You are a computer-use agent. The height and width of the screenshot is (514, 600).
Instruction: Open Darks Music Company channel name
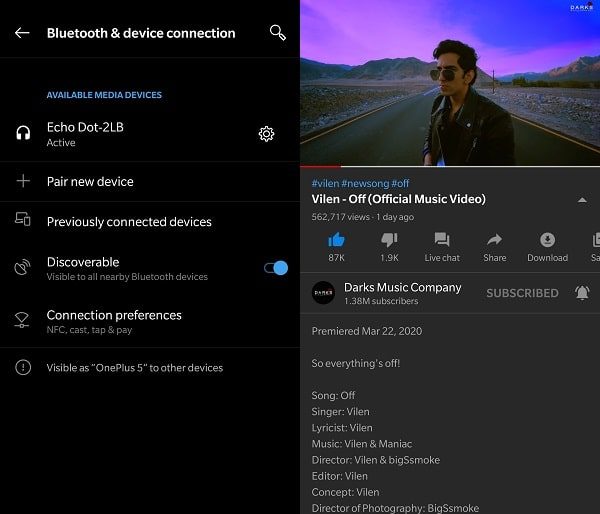403,287
